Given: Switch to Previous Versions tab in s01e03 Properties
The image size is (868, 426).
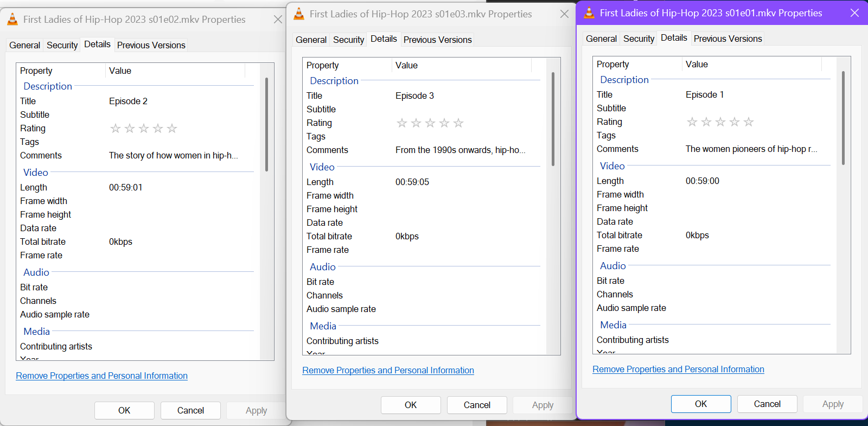Looking at the screenshot, I should coord(437,40).
